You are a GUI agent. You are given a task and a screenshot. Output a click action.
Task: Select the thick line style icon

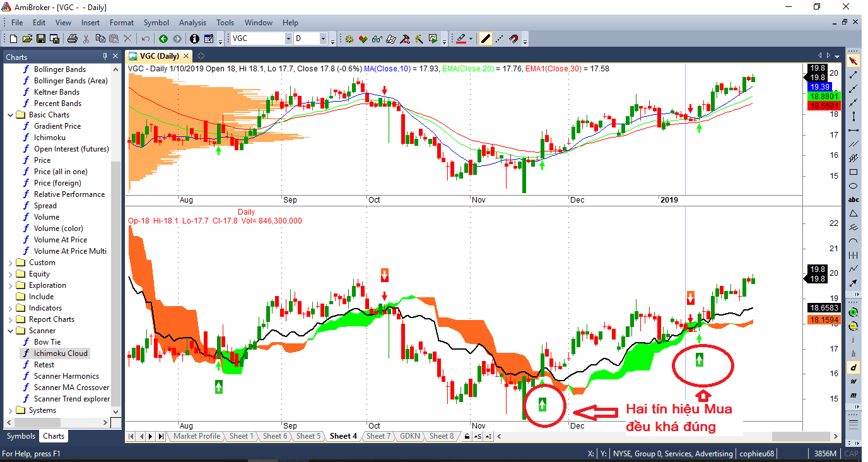(485, 38)
